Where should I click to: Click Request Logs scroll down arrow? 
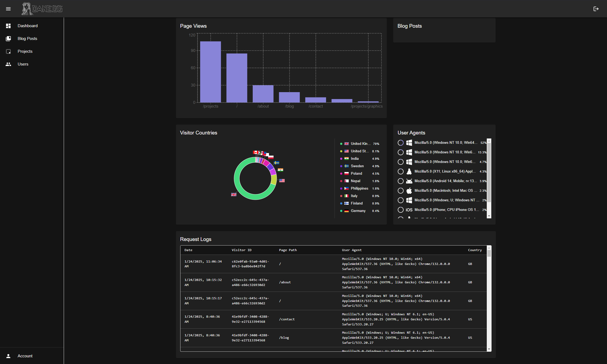(x=489, y=349)
